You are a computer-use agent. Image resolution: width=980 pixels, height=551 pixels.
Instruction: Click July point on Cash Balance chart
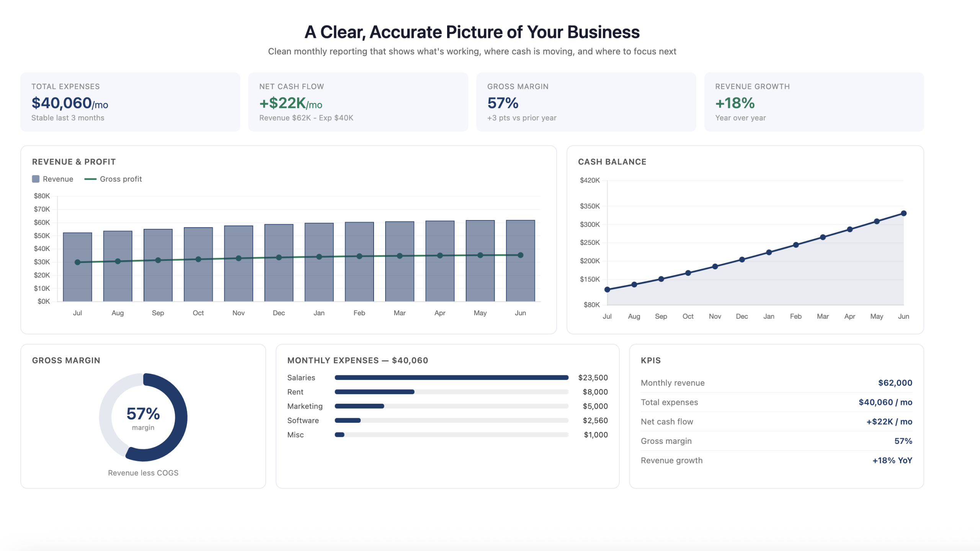(607, 290)
